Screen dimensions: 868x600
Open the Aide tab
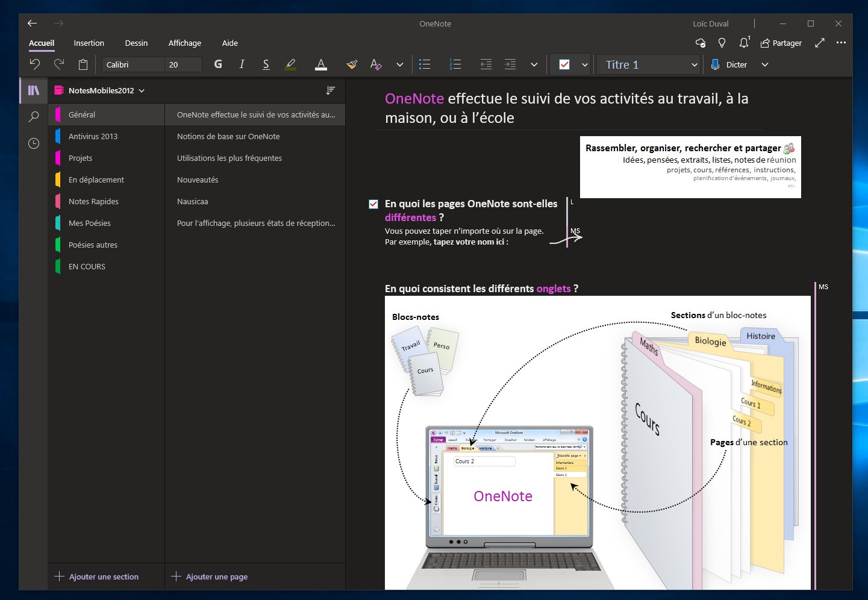[x=230, y=43]
